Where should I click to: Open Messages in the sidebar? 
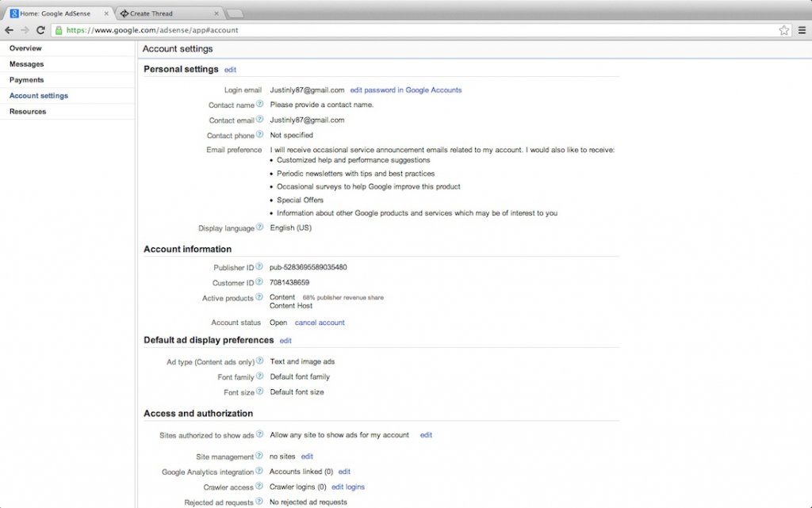coord(26,64)
